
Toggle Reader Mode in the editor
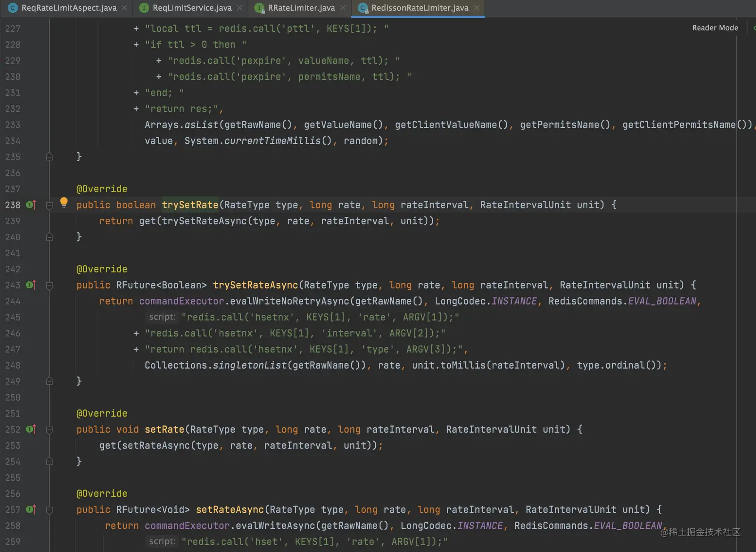point(715,28)
